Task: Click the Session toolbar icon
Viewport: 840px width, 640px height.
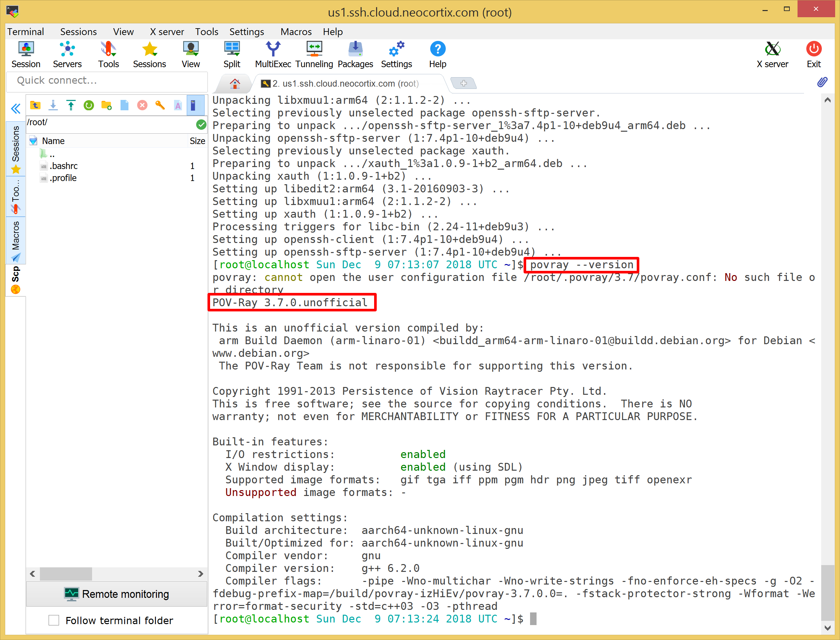Action: [x=26, y=54]
